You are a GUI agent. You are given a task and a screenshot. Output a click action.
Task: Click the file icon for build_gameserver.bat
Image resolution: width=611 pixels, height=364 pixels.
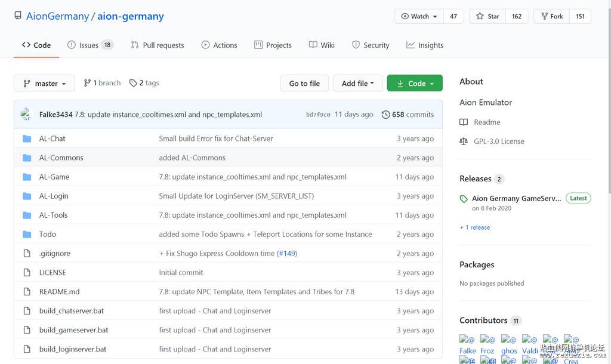tap(27, 330)
